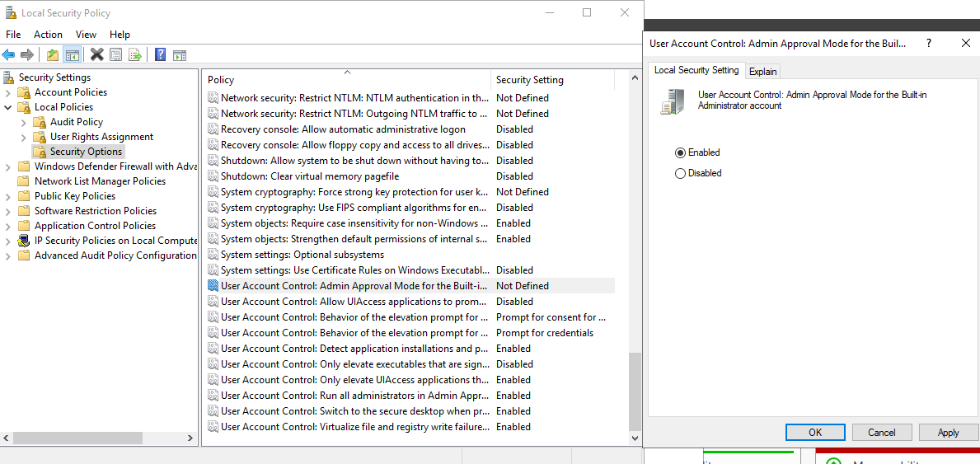980x464 pixels.
Task: Click icon beside System settings: Optional subsystems
Action: (213, 255)
